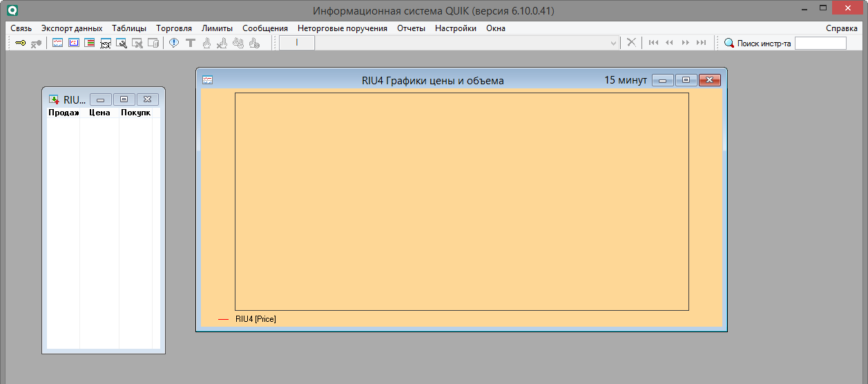Click the toolbar icon after the red-green table icon
The width and height of the screenshot is (868, 384).
pyautogui.click(x=106, y=43)
